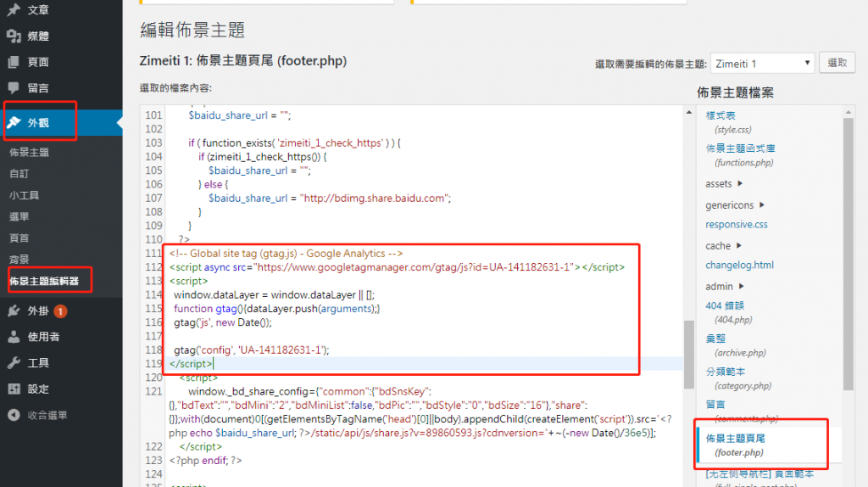868x487 pixels.
Task: Click the 使用者 person icon
Action: (14, 337)
